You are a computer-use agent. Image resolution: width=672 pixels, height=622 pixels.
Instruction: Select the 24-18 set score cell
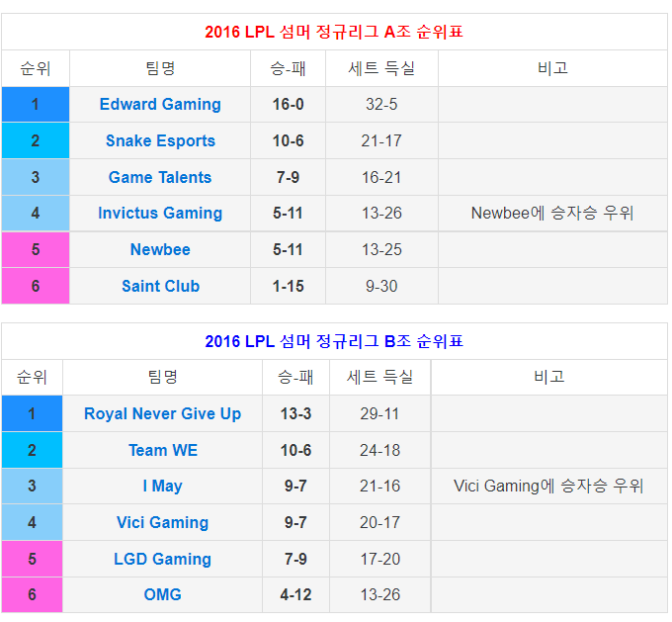(379, 450)
